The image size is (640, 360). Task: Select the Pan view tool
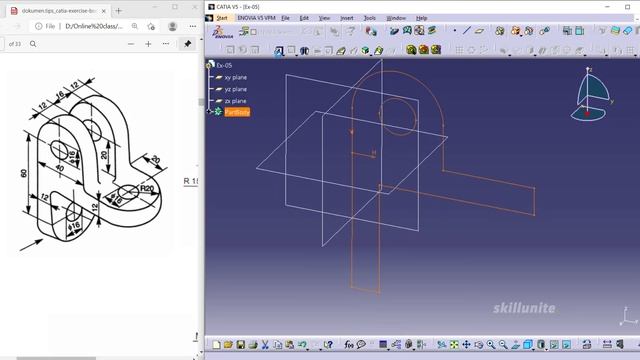coord(466,345)
